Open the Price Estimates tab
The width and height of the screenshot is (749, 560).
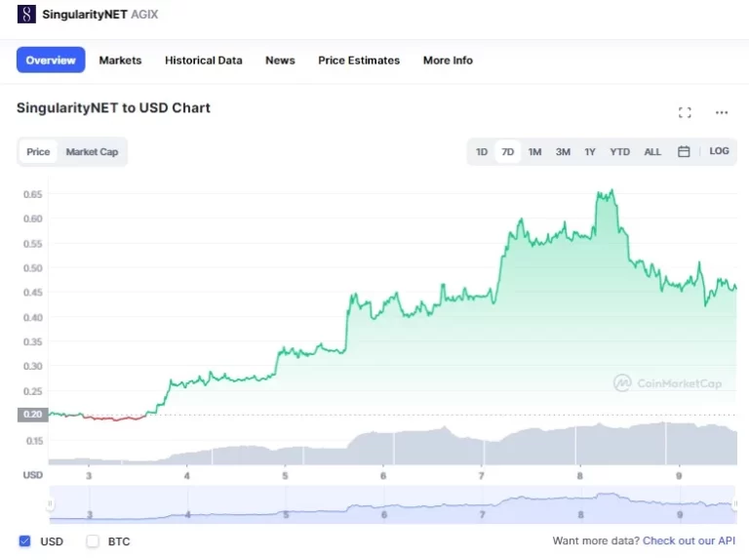pos(359,60)
